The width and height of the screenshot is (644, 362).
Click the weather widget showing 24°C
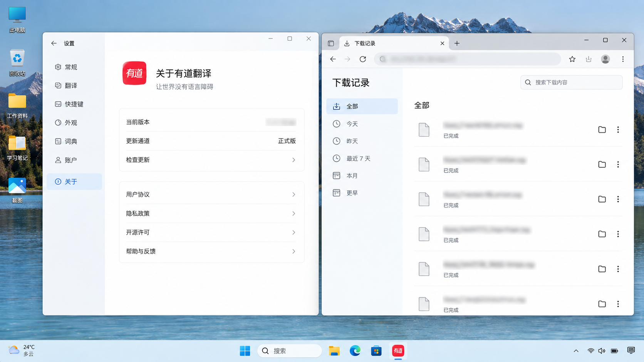coord(22,350)
